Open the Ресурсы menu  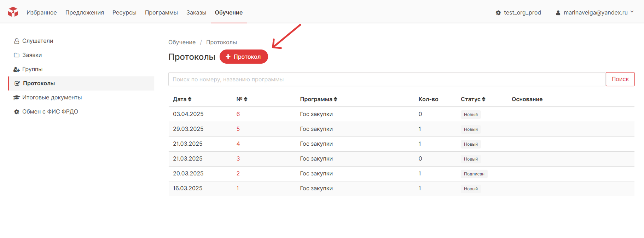click(124, 12)
